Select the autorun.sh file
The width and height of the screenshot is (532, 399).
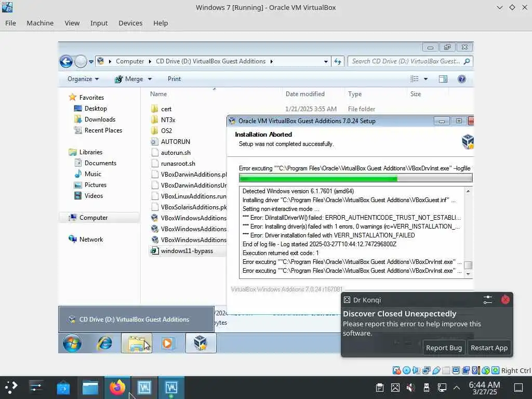(x=176, y=153)
